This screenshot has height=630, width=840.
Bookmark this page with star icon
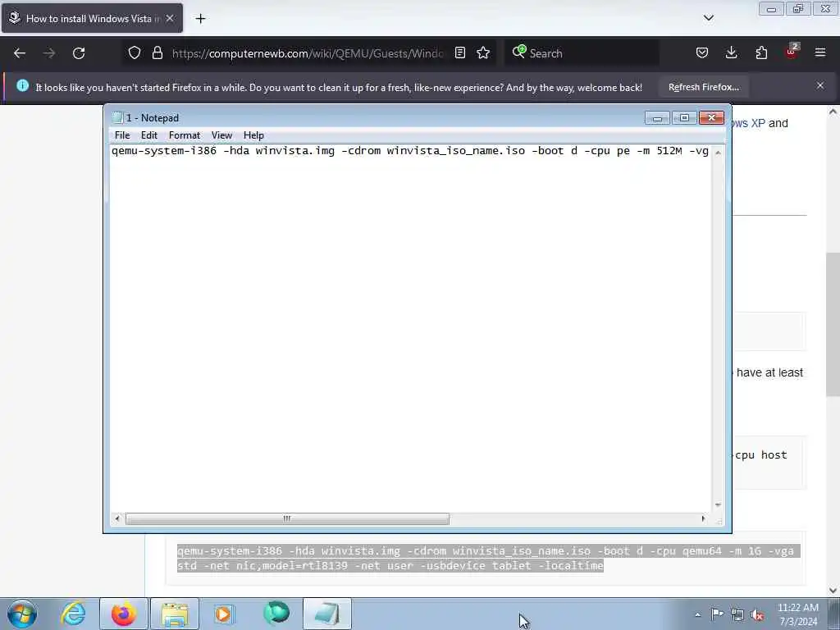pos(483,52)
